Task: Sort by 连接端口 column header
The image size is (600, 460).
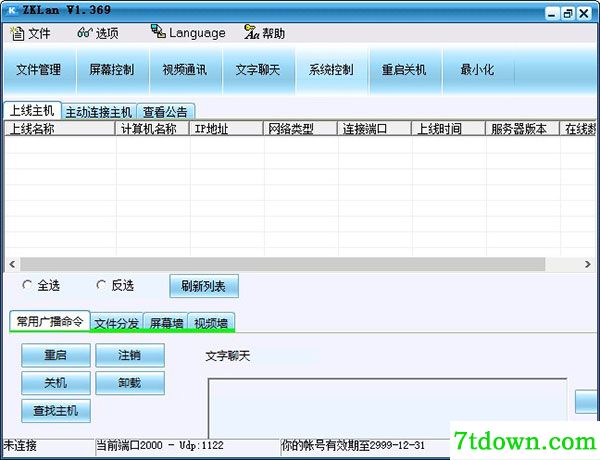Action: pos(374,129)
